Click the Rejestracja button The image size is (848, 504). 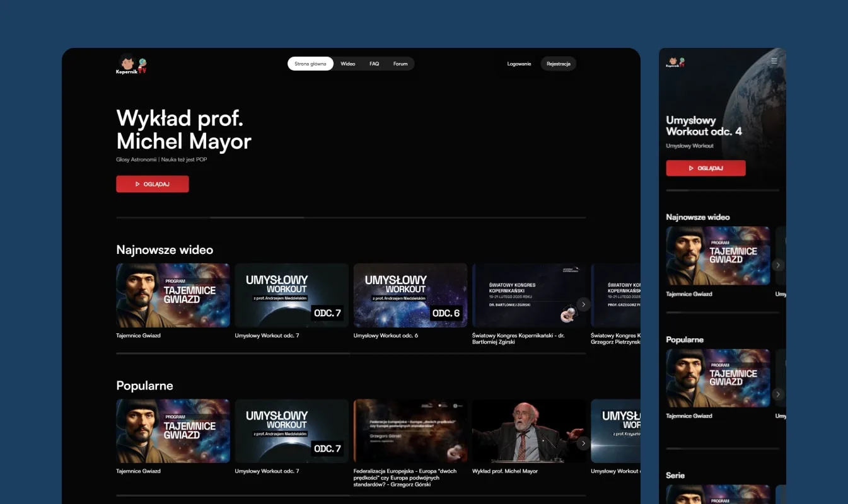(x=559, y=64)
